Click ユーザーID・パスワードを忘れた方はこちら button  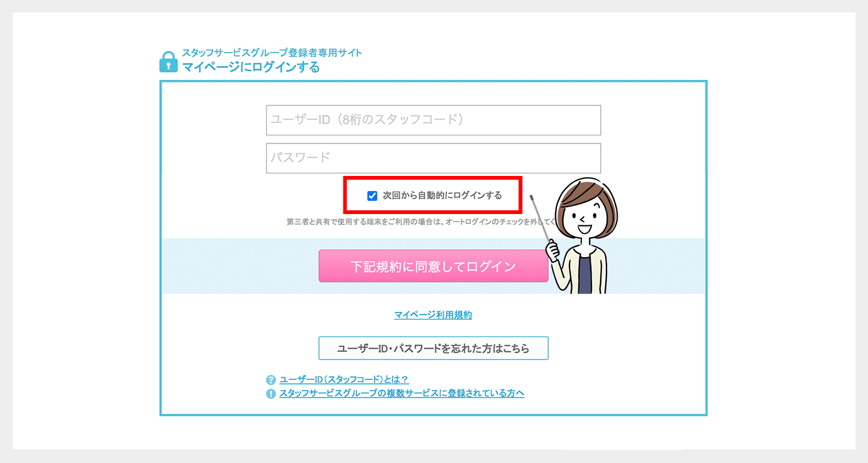point(433,348)
